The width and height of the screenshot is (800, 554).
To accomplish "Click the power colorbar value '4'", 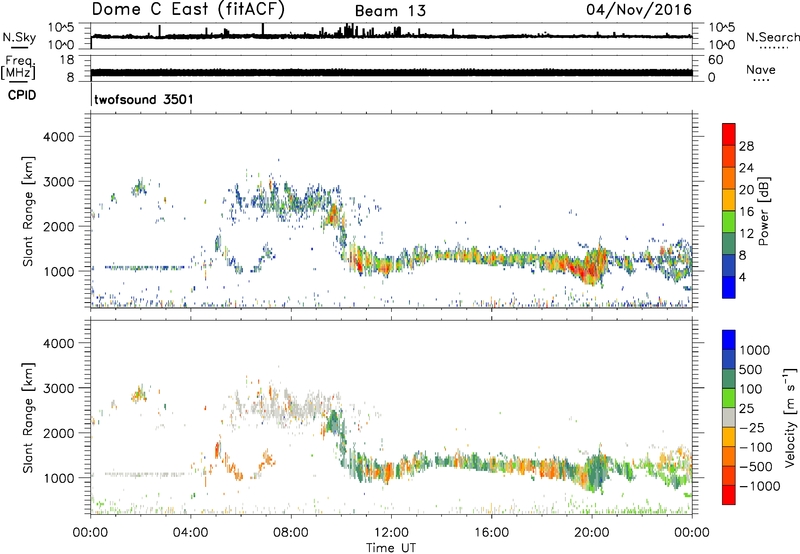I will [x=742, y=277].
